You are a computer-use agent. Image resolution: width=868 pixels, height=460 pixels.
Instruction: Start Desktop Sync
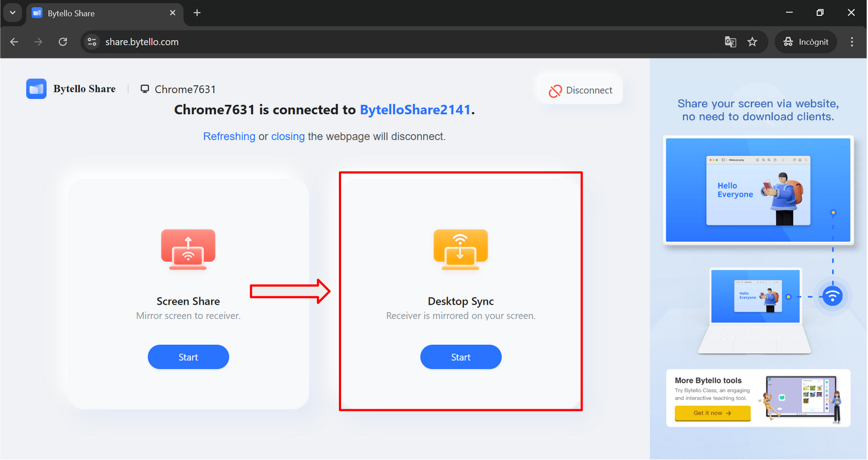pyautogui.click(x=460, y=357)
